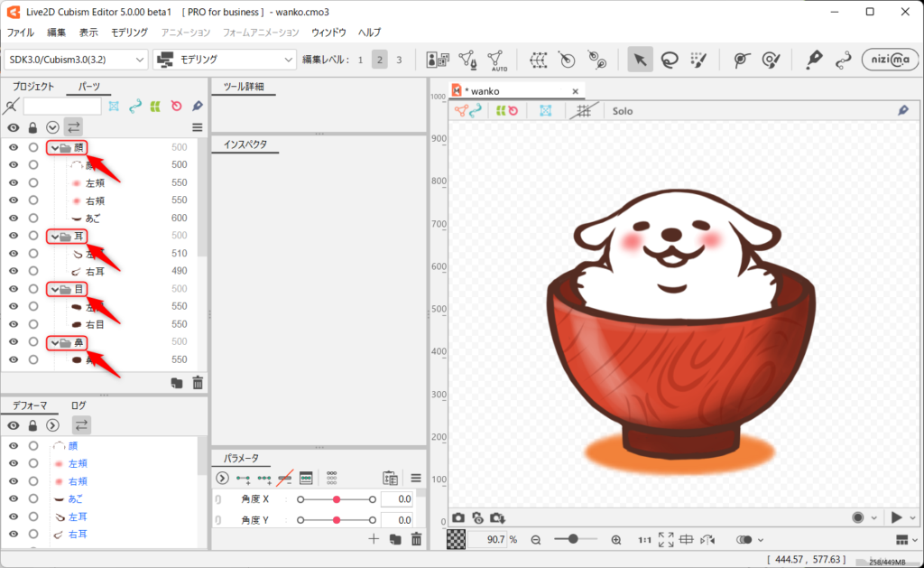This screenshot has height=568, width=924.
Task: Click the camera snapshot icon below canvas
Action: pyautogui.click(x=458, y=517)
